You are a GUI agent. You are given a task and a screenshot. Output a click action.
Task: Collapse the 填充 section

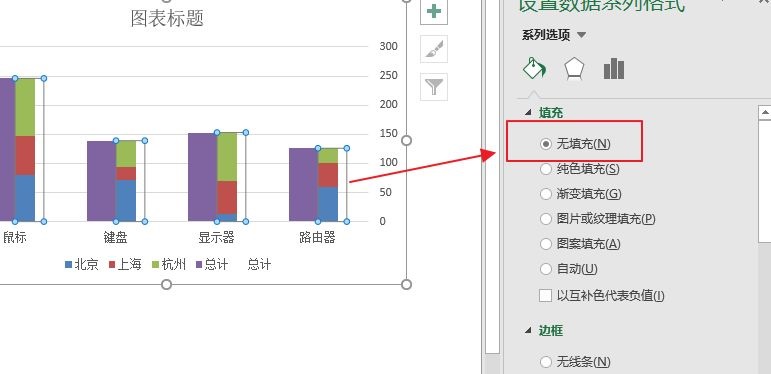pos(529,113)
